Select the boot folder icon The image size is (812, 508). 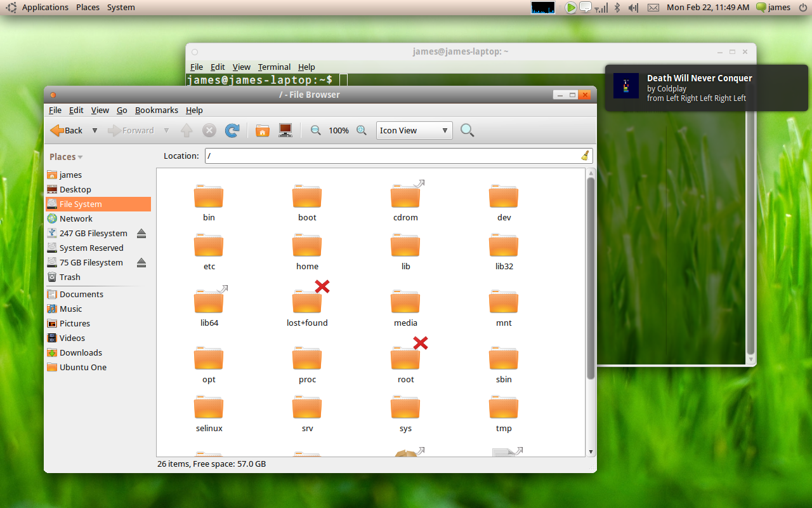tap(307, 196)
